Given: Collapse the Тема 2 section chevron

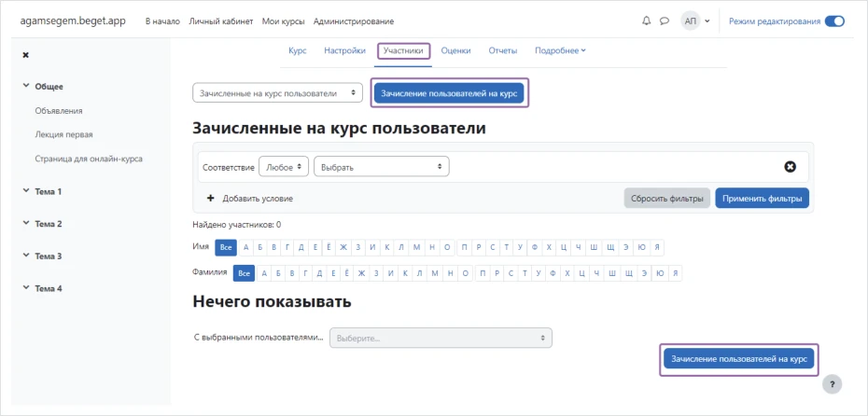Looking at the screenshot, I should click(x=25, y=224).
